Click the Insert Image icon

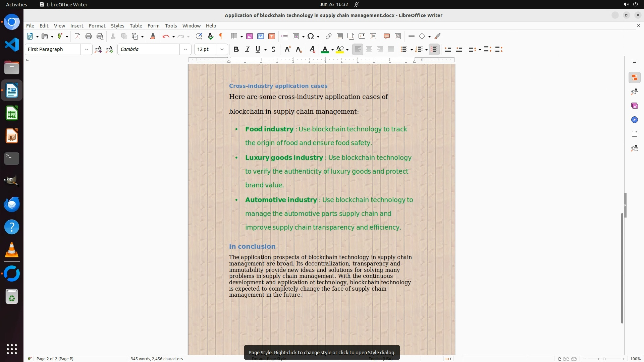pos(250,37)
